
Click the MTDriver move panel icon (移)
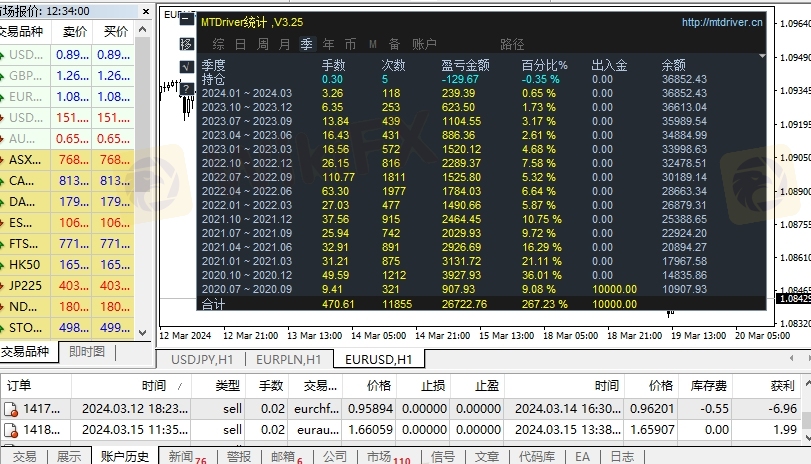(x=187, y=44)
